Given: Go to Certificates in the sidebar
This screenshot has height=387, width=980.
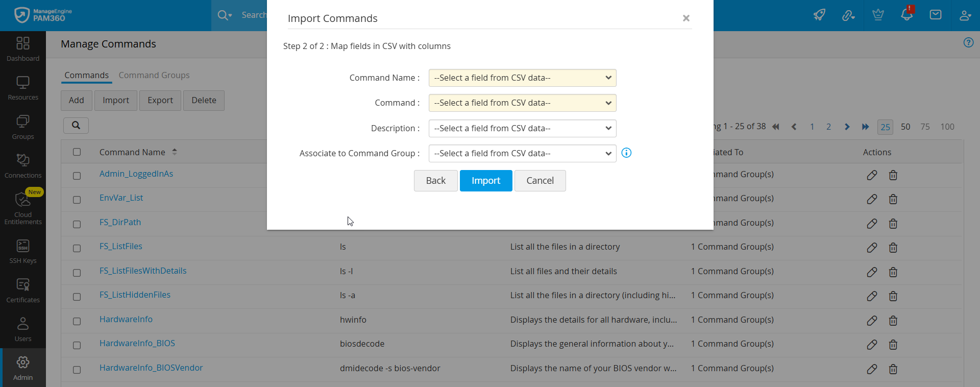Looking at the screenshot, I should tap(23, 291).
